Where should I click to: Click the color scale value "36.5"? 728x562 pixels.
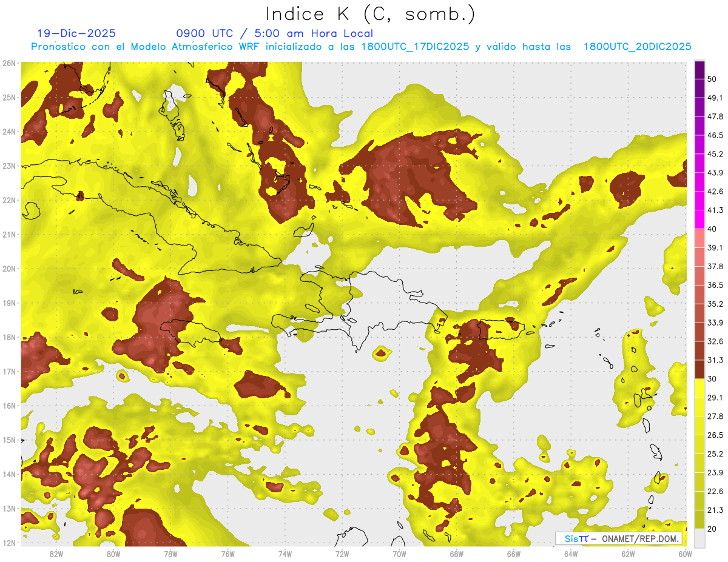[715, 285]
